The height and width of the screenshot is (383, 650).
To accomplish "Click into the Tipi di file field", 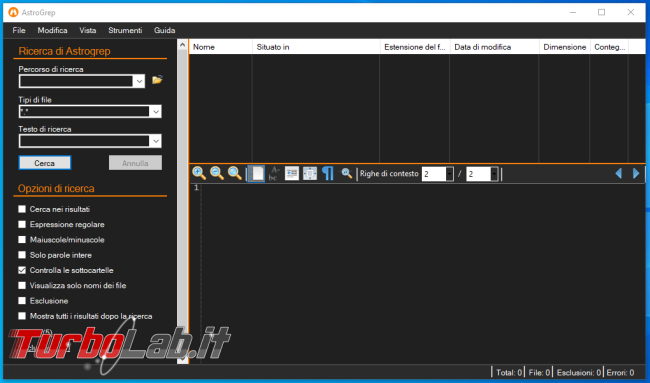I will (85, 111).
